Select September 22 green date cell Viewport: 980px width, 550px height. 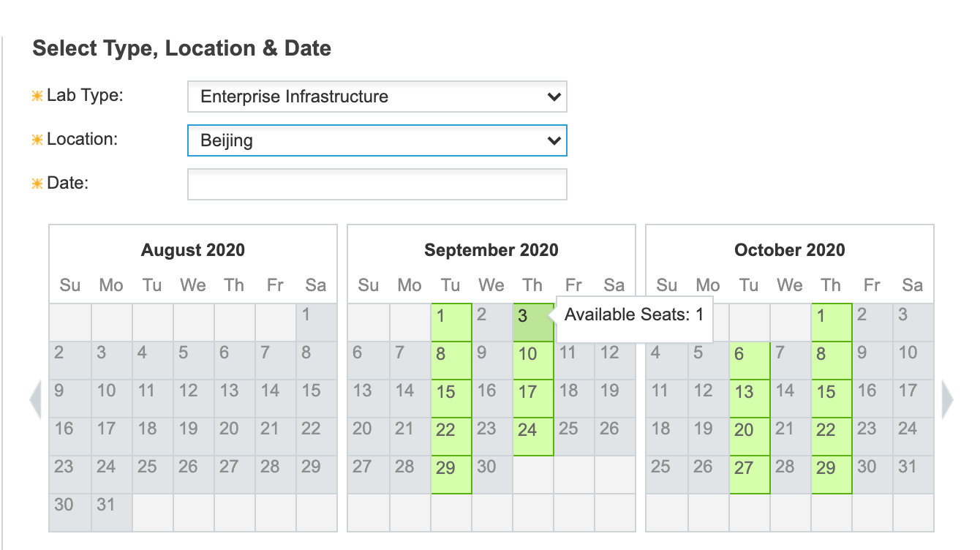451,437
